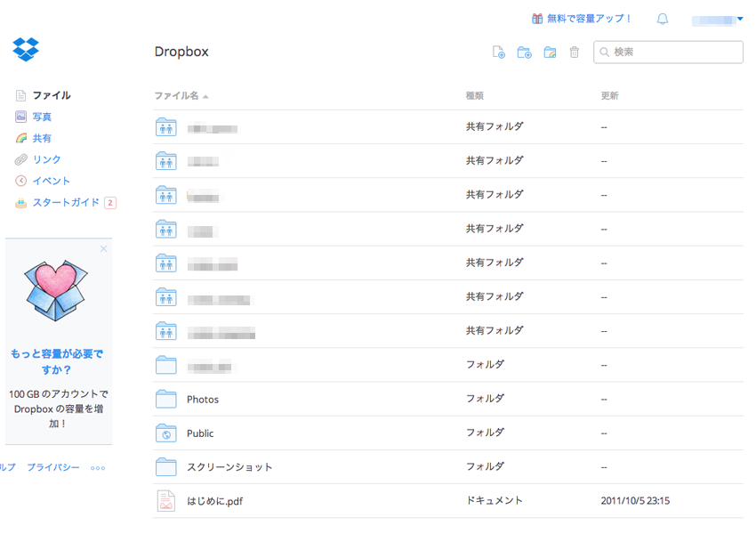This screenshot has width=756, height=534.
Task: Sort by ファイル名 column header
Action: point(177,95)
